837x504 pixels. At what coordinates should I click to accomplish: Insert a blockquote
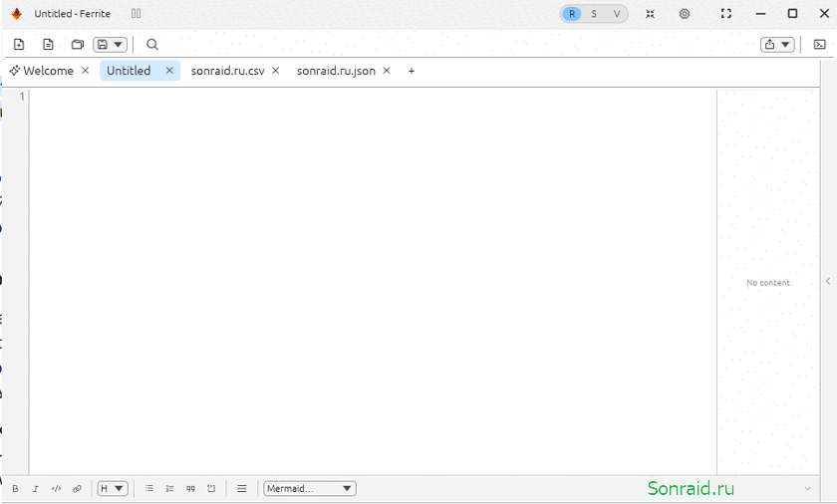(x=190, y=488)
